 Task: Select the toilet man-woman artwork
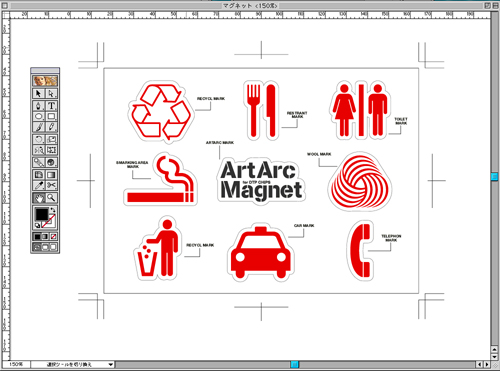tap(361, 111)
